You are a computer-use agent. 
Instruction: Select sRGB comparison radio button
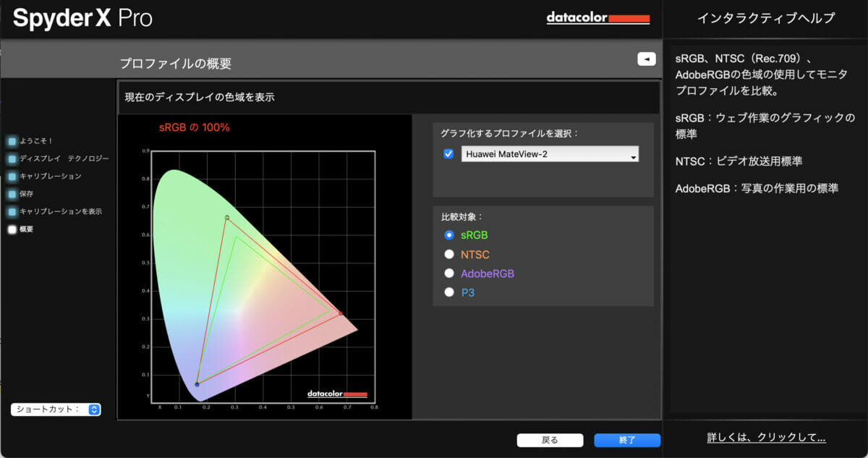pos(449,235)
